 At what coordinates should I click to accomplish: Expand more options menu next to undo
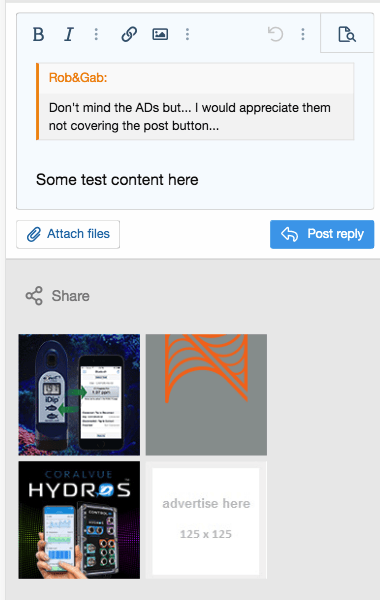coord(303,34)
